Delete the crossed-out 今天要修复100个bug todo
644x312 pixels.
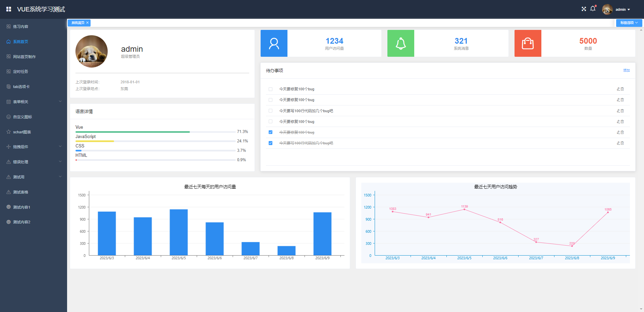[x=622, y=132]
